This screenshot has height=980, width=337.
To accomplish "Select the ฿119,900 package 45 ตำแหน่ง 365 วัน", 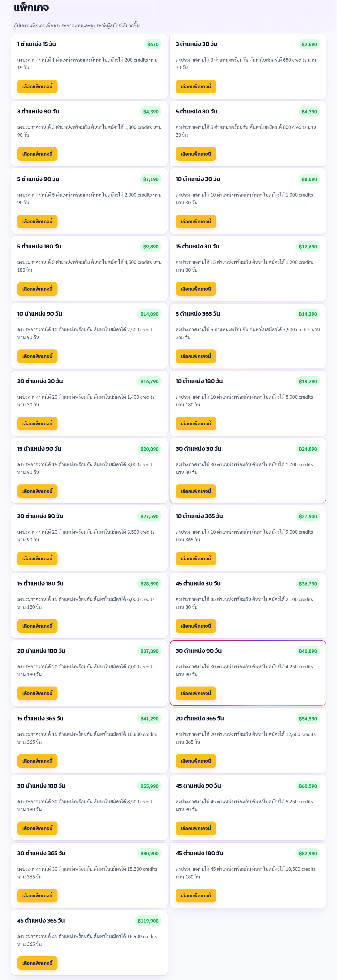I will point(37,963).
